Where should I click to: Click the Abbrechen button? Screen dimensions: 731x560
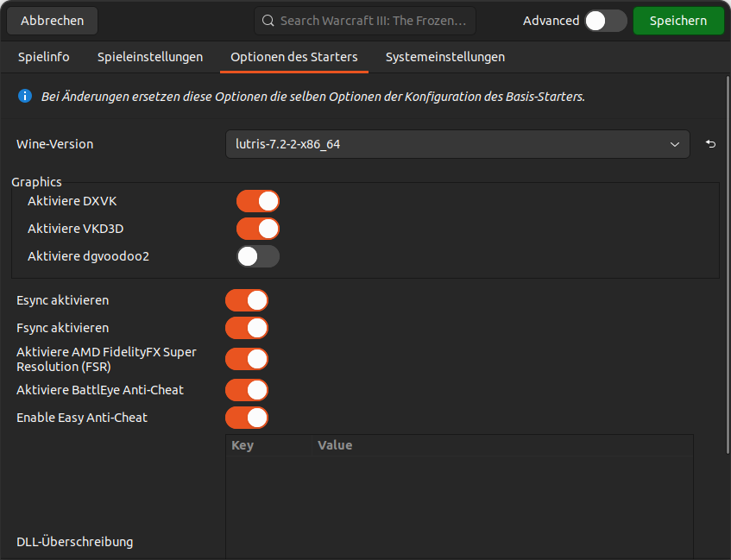pos(53,21)
